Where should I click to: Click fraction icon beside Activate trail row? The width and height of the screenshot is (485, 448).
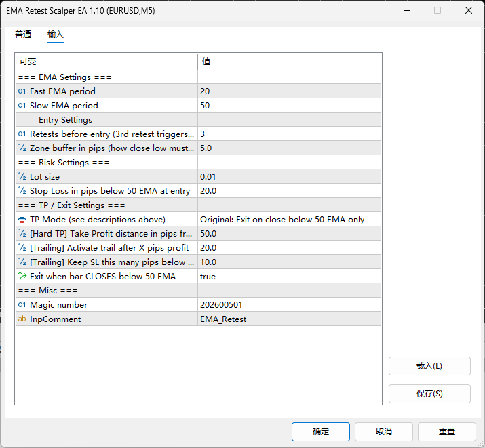22,247
